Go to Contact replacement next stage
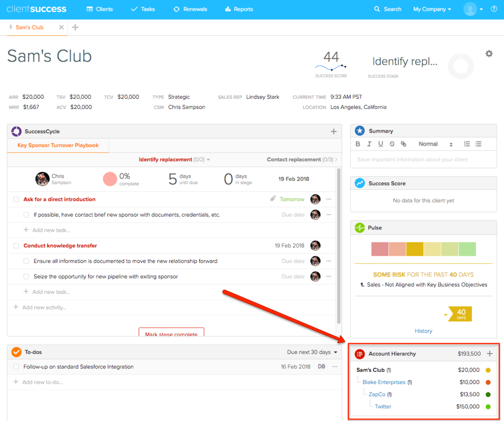This screenshot has width=504, height=421. [302, 159]
